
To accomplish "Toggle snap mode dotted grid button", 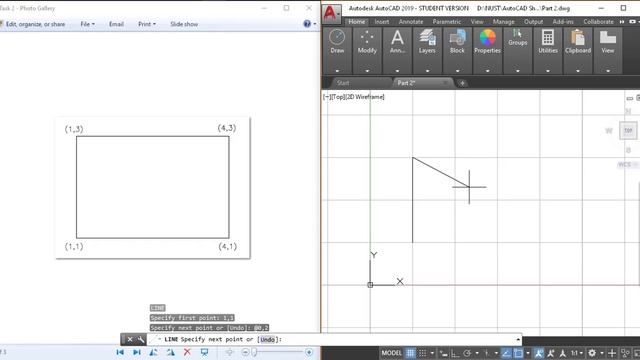I will (423, 353).
